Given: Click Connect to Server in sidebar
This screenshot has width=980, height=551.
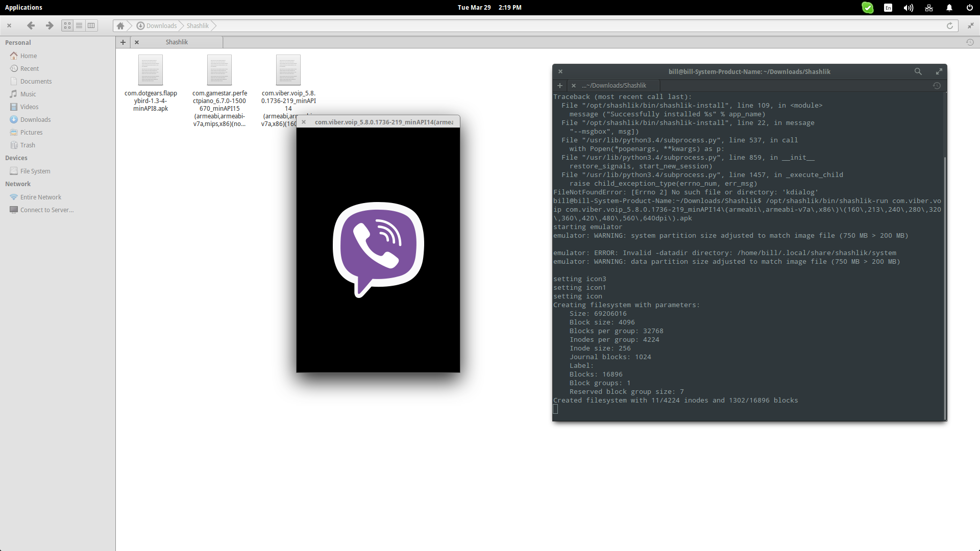Looking at the screenshot, I should (47, 210).
